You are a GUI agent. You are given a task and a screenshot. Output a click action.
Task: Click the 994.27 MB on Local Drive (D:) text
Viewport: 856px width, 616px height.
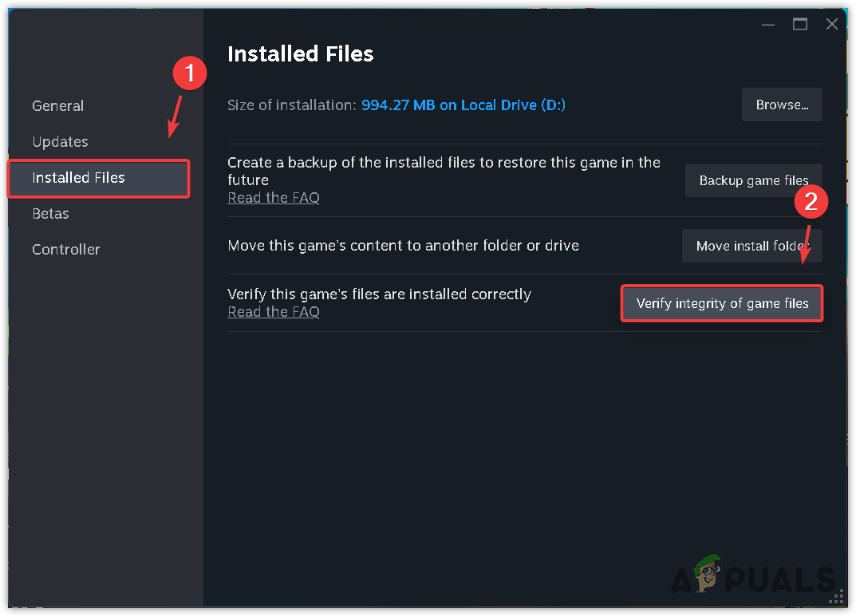point(464,105)
